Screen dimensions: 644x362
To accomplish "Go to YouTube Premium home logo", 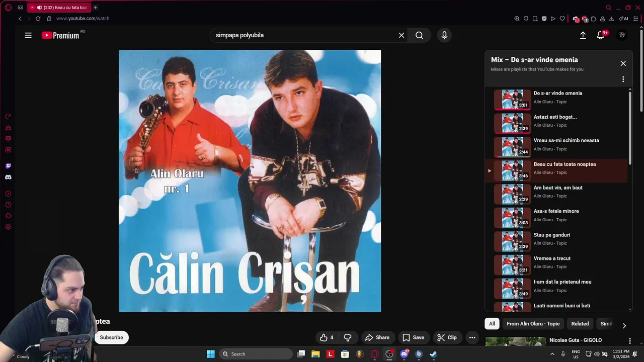I will (60, 35).
